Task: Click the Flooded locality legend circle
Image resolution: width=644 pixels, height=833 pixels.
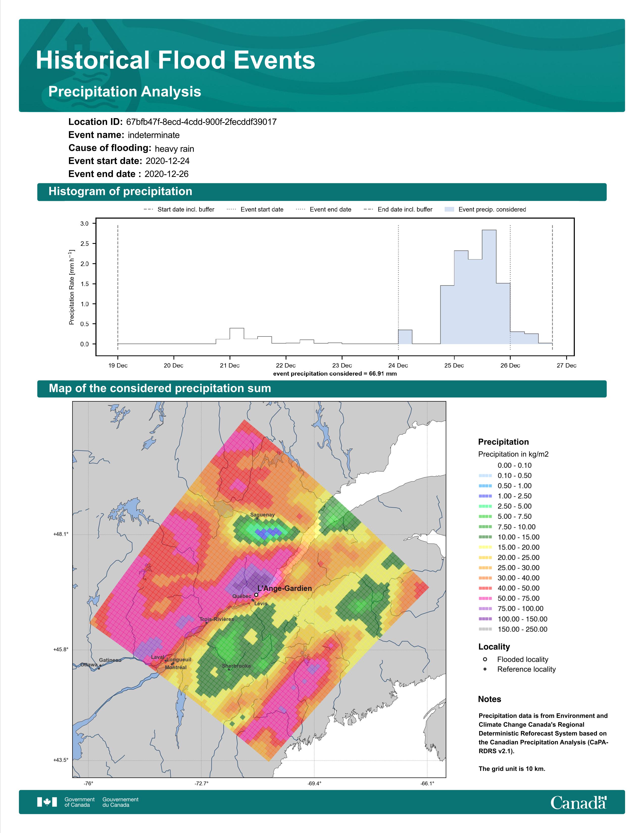Action: point(485,659)
